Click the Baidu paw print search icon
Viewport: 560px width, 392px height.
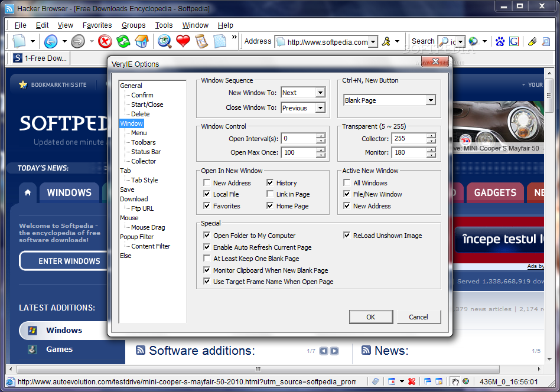(500, 41)
